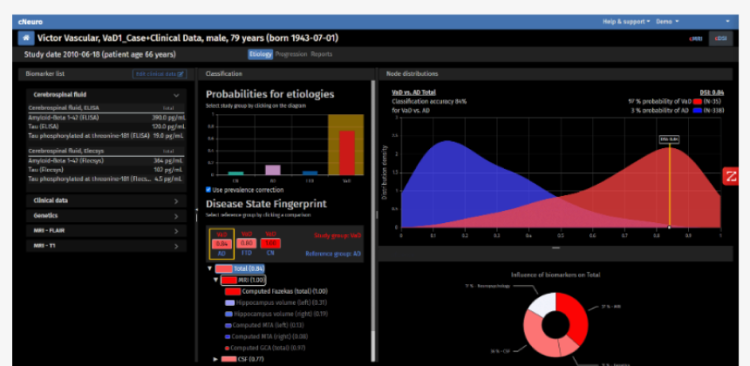Click the Tau (ELISA) row
The height and width of the screenshot is (366, 750).
[x=106, y=127]
